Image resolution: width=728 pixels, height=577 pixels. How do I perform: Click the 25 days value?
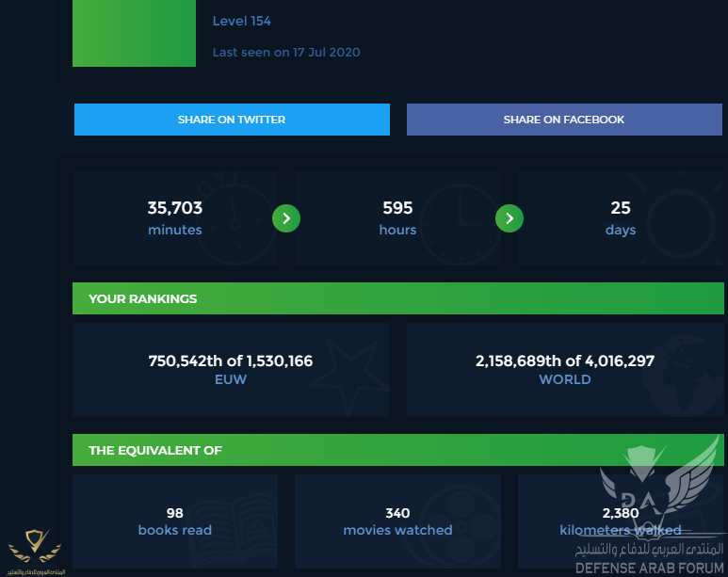tap(621, 208)
